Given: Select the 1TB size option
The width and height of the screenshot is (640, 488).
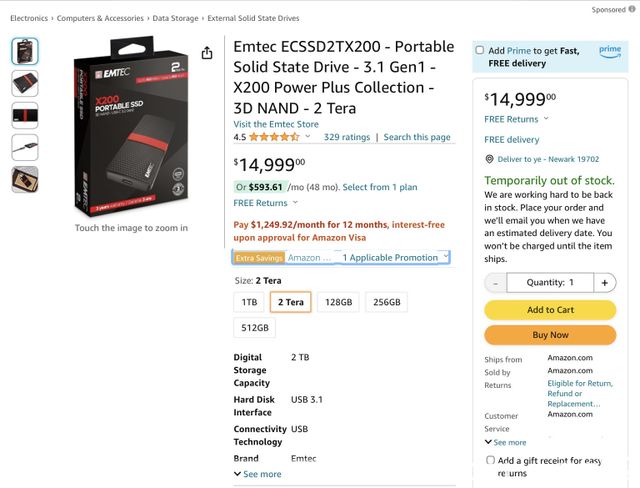Looking at the screenshot, I should tap(249, 302).
